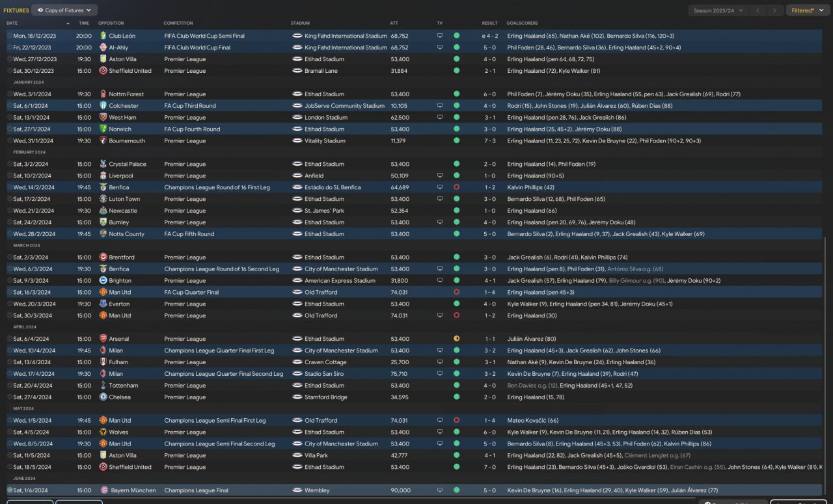Click the Bayern München club badge

click(103, 490)
